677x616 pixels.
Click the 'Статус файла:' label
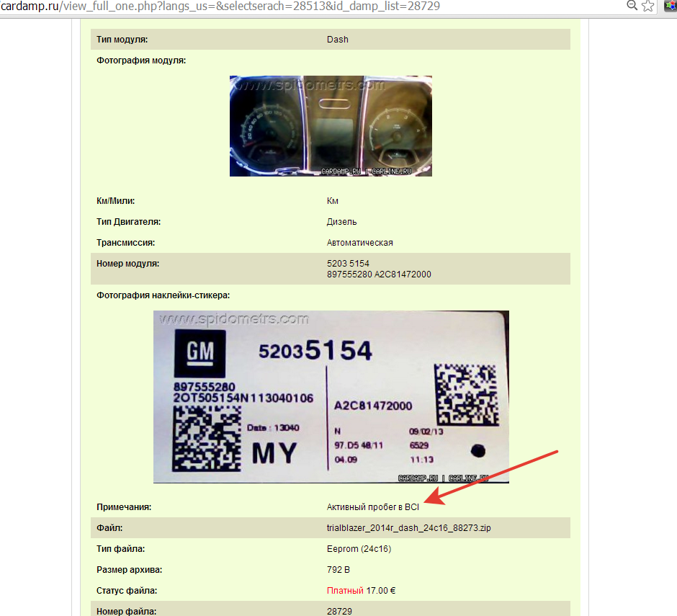click(x=127, y=591)
